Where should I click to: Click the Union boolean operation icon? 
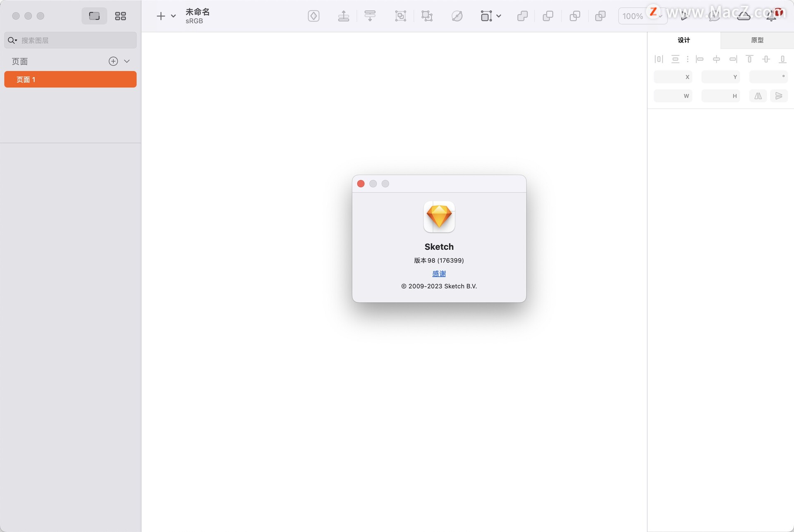[x=522, y=16]
